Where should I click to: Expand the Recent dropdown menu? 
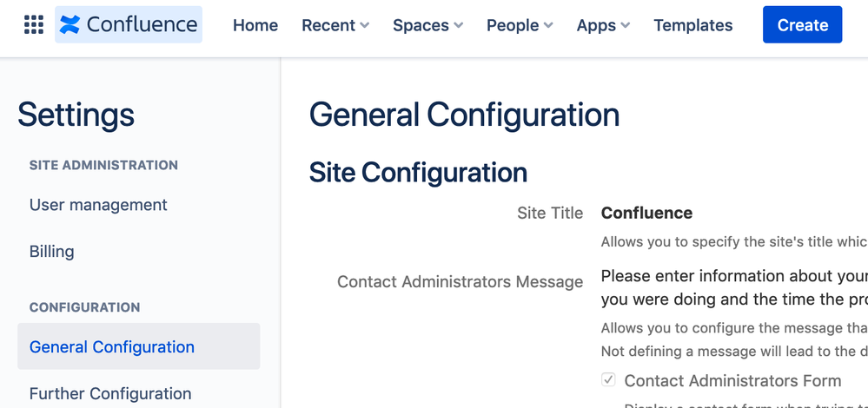[x=335, y=25]
